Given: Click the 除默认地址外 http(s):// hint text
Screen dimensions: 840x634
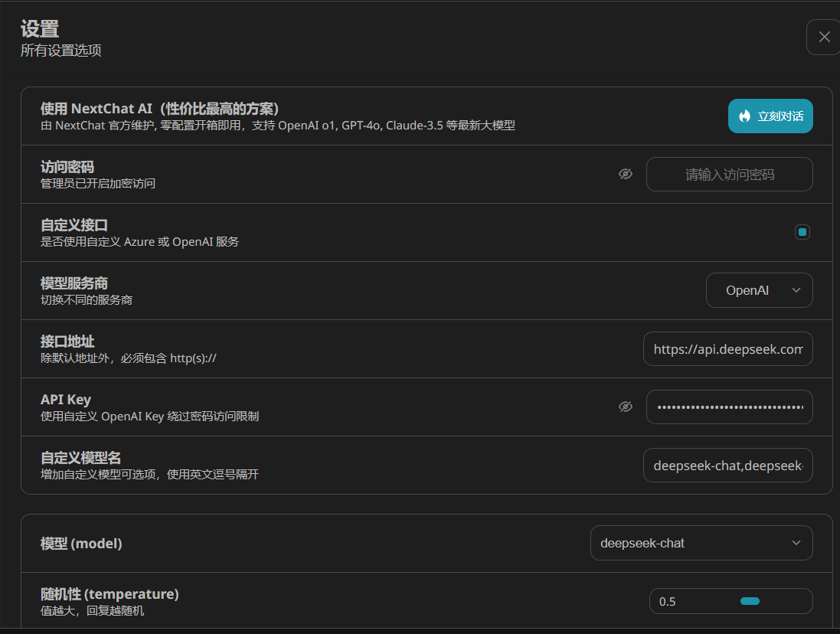Looking at the screenshot, I should 129,358.
